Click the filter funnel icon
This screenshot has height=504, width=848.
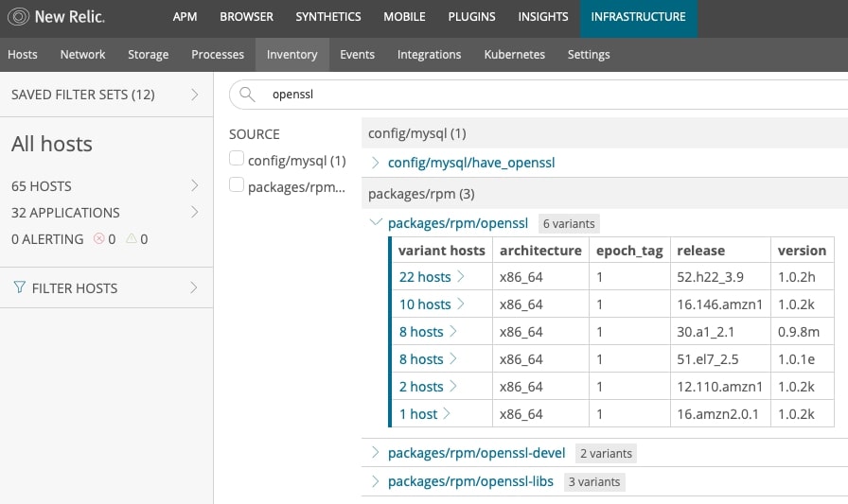click(x=19, y=287)
